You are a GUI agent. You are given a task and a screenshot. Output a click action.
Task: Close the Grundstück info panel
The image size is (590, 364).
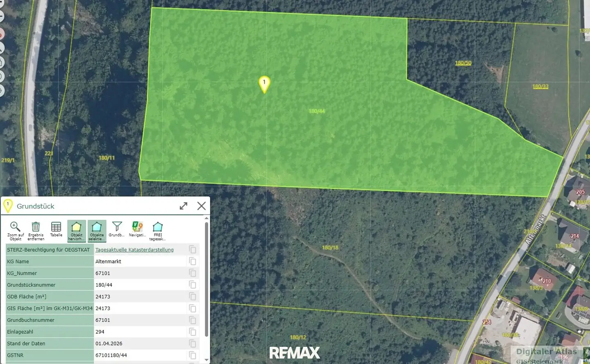point(202,206)
